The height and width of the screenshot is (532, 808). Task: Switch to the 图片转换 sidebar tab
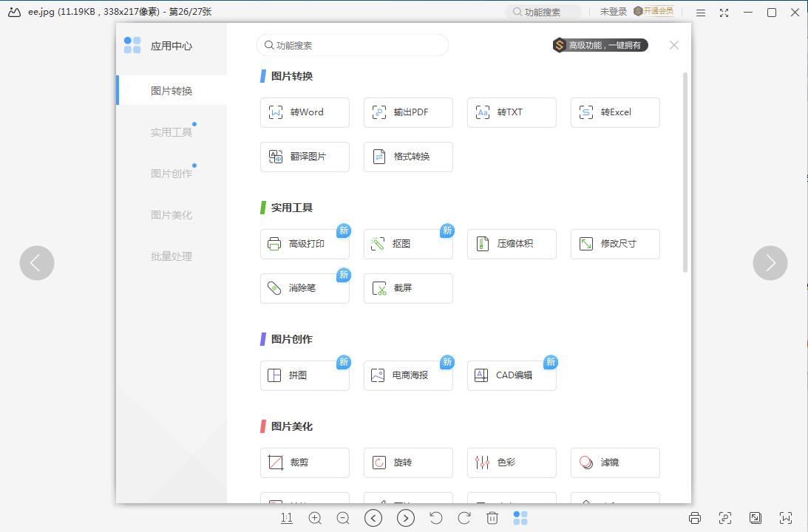[172, 91]
